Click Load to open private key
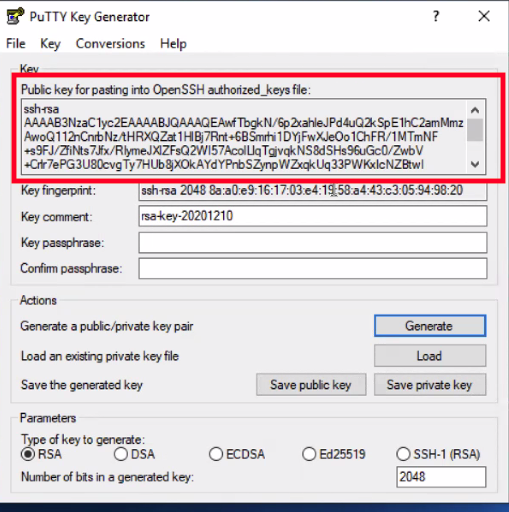 point(430,356)
